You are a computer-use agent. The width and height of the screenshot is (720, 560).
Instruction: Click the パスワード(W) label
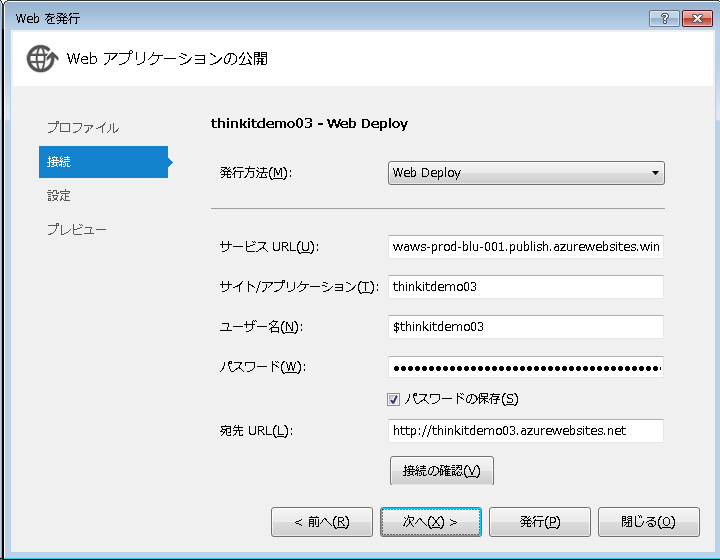[x=263, y=367]
